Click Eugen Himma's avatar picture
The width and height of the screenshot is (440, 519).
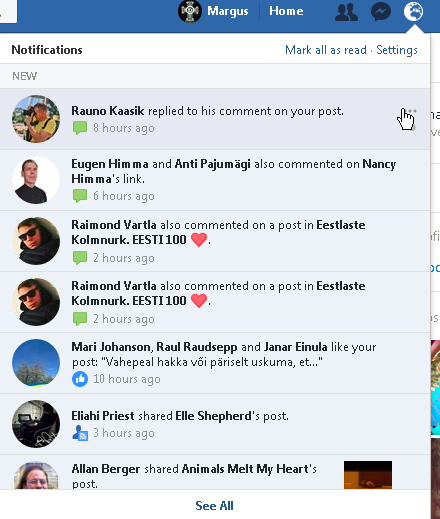(x=36, y=180)
